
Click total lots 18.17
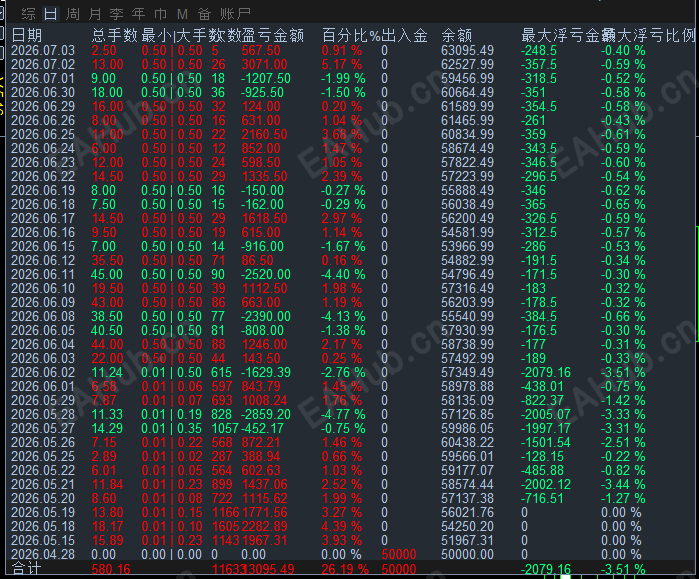click(x=107, y=526)
